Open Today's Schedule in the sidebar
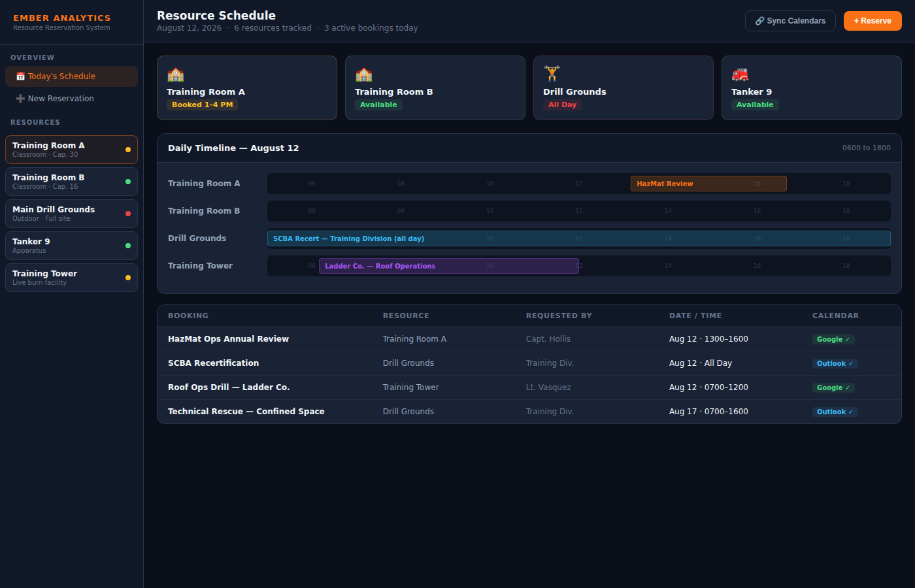 point(72,76)
